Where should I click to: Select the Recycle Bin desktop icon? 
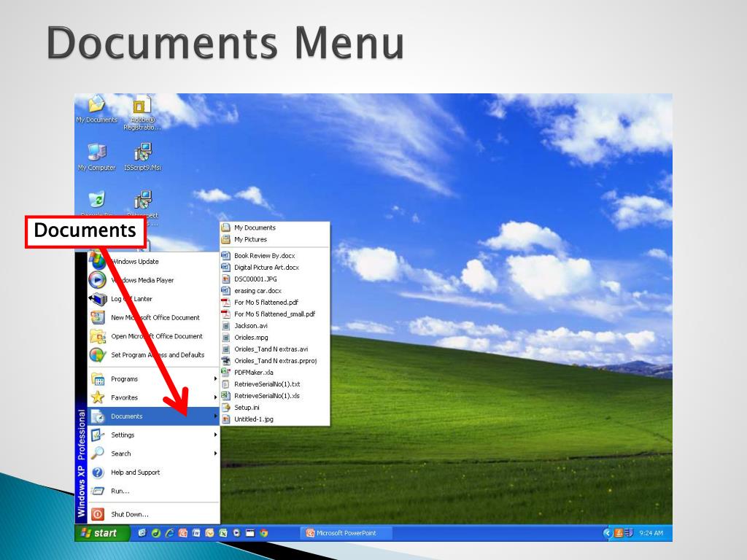click(x=97, y=204)
